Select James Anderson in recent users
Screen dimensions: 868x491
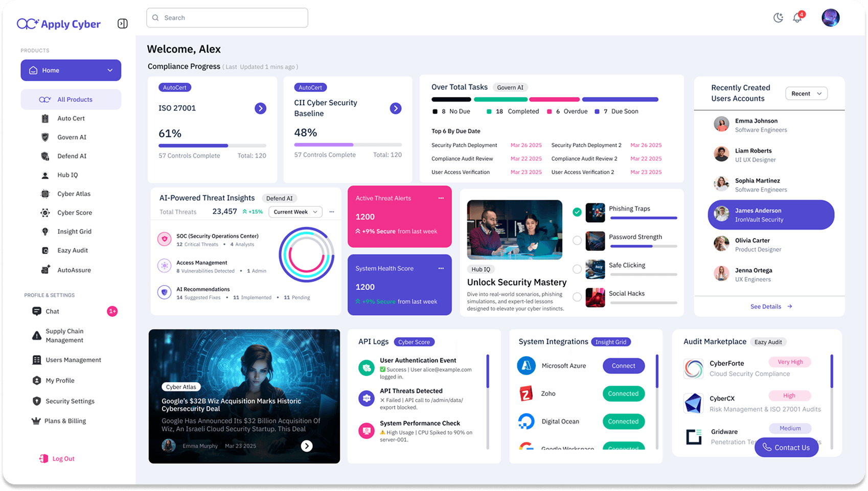coord(771,215)
